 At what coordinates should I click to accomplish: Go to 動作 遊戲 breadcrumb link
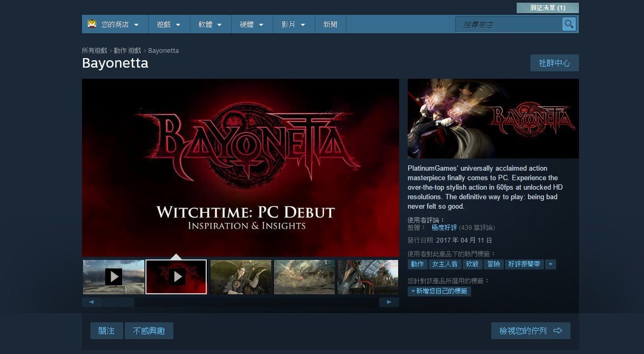[127, 51]
